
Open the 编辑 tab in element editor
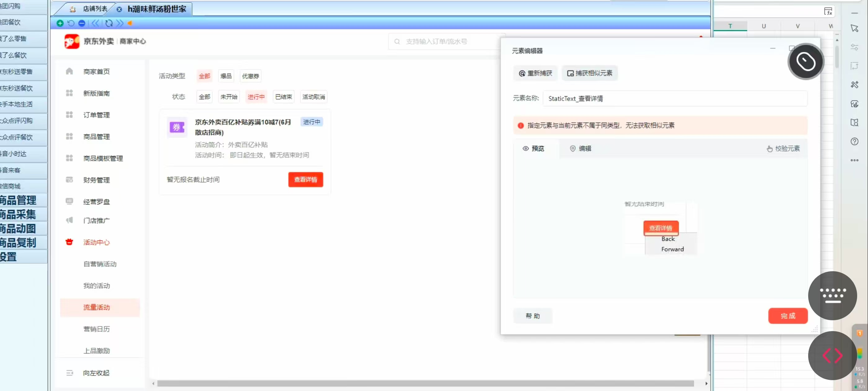coord(581,148)
